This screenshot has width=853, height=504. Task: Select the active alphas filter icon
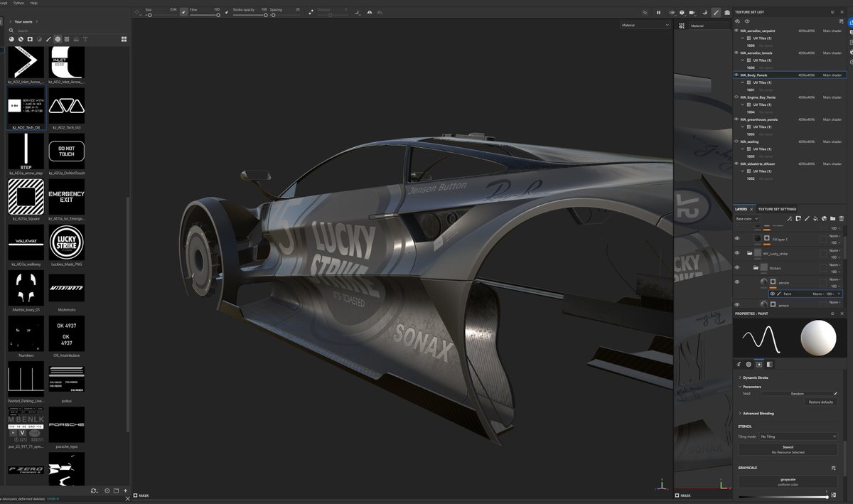tap(58, 39)
